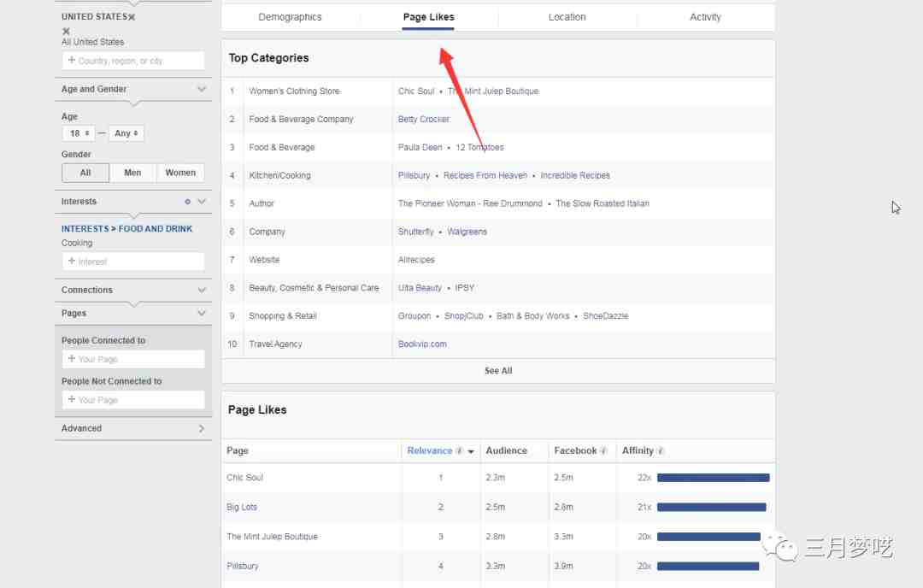The image size is (923, 588).
Task: Open maximum age dropdown showing Any
Action: 126,133
